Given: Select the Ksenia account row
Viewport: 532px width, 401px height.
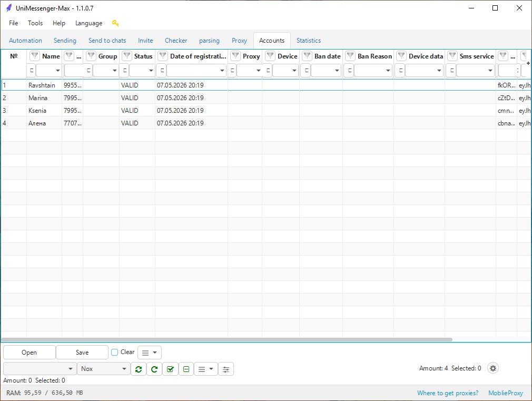Looking at the screenshot, I should [266, 110].
